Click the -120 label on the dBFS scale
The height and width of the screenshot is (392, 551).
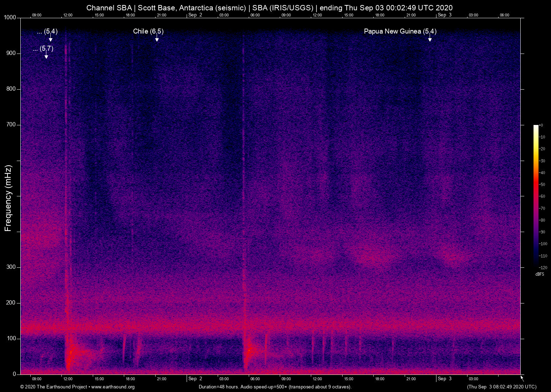click(544, 267)
